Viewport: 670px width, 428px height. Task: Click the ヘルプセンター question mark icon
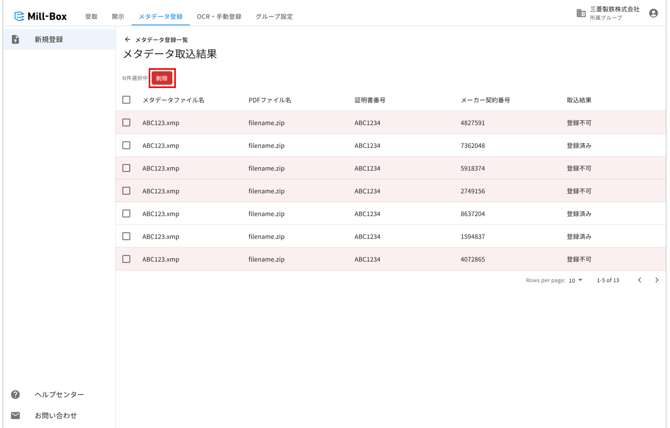pos(15,394)
